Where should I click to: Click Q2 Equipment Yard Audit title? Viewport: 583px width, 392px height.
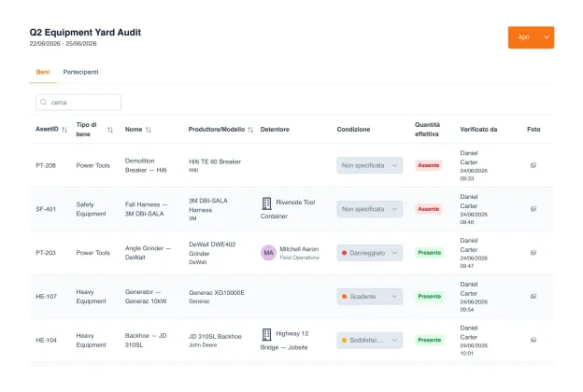tap(85, 33)
